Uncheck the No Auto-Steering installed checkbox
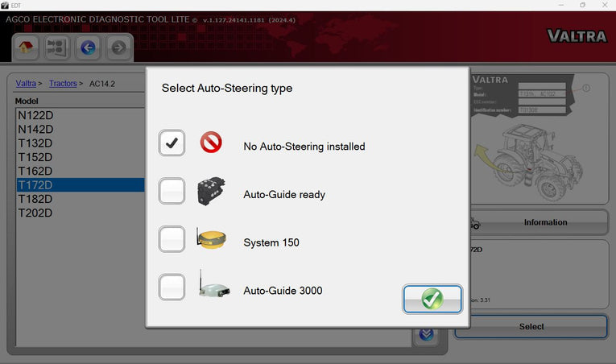 (172, 143)
